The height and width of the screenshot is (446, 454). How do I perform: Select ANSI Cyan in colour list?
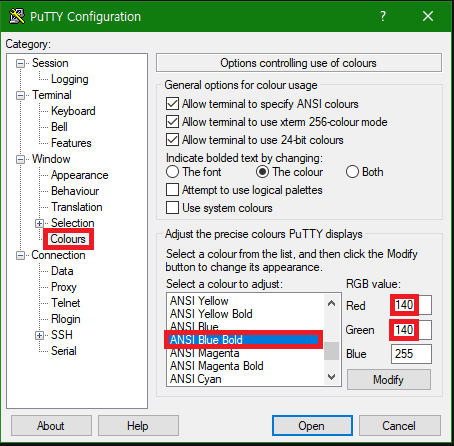click(245, 379)
